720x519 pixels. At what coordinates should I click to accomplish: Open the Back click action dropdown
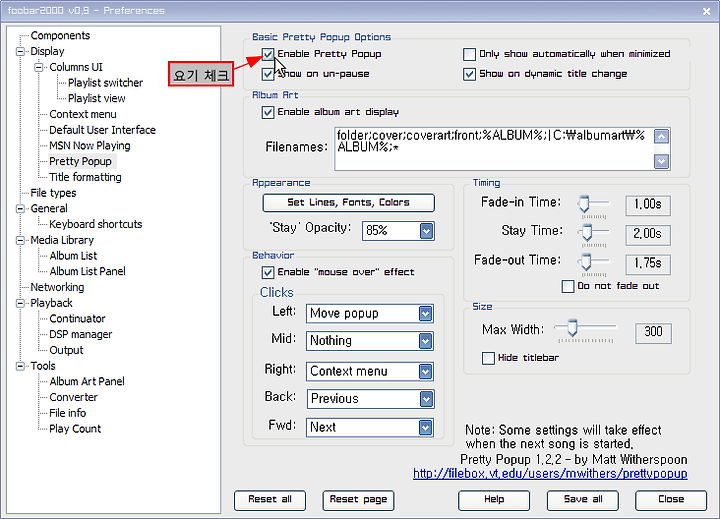click(x=427, y=399)
